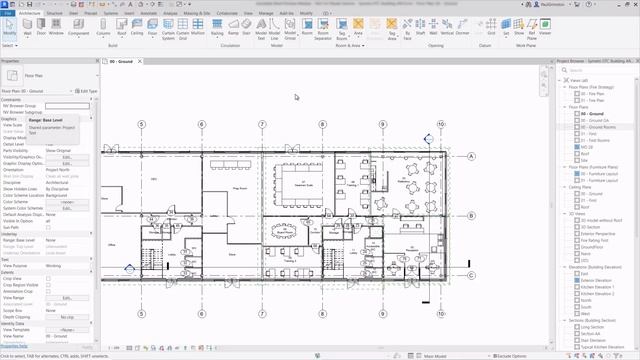Image resolution: width=640 pixels, height=360 pixels.
Task: Click the IW Browser Group input field
Action: 67,106
